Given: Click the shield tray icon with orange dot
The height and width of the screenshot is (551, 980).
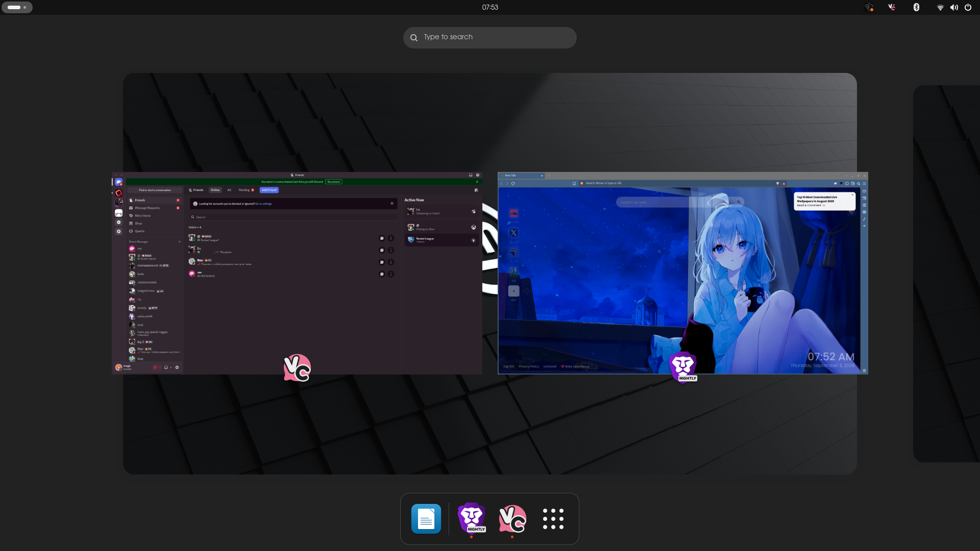Looking at the screenshot, I should pos(869,7).
